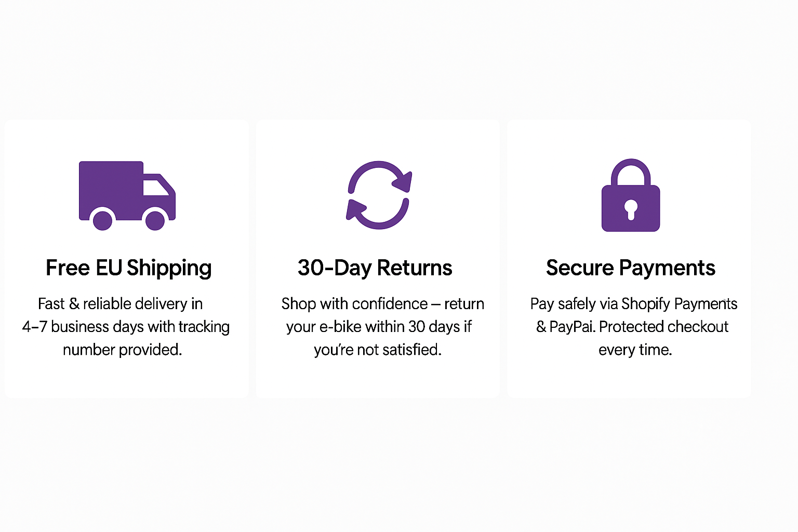This screenshot has width=798, height=532.
Task: Select the 30-Day Returns heading
Action: [x=375, y=268]
